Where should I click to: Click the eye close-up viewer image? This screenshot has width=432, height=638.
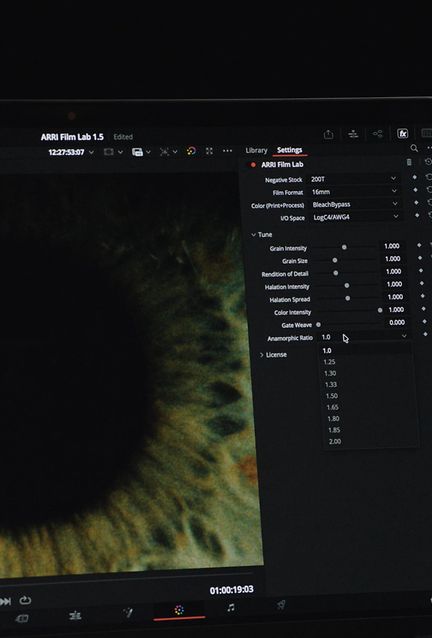(128, 372)
